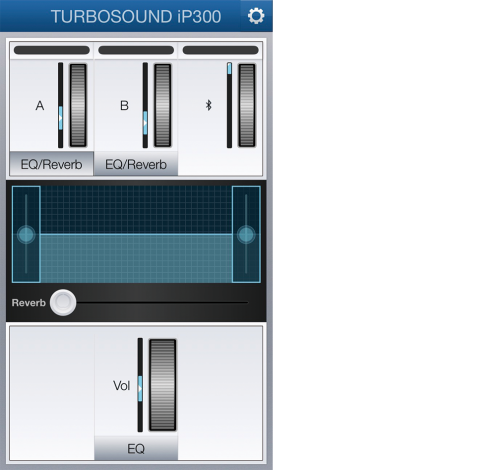Screen dimensions: 496x470
Task: Click channel A name bar
Action: point(52,50)
